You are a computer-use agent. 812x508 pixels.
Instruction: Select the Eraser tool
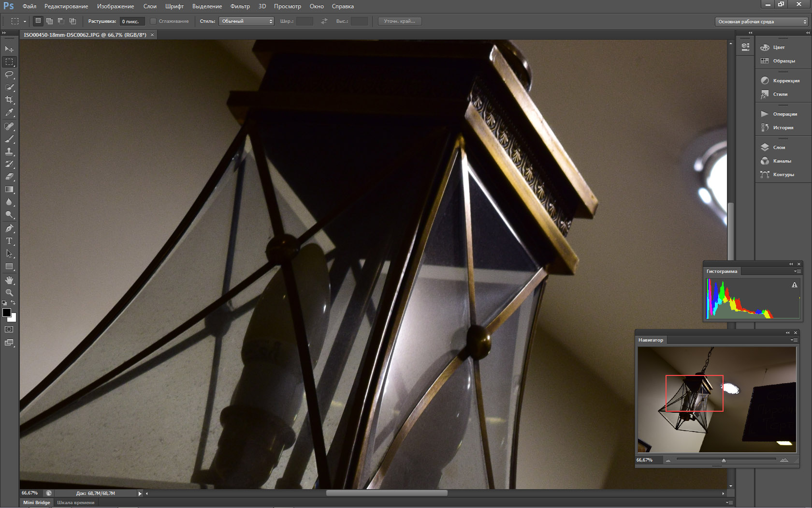(x=9, y=177)
